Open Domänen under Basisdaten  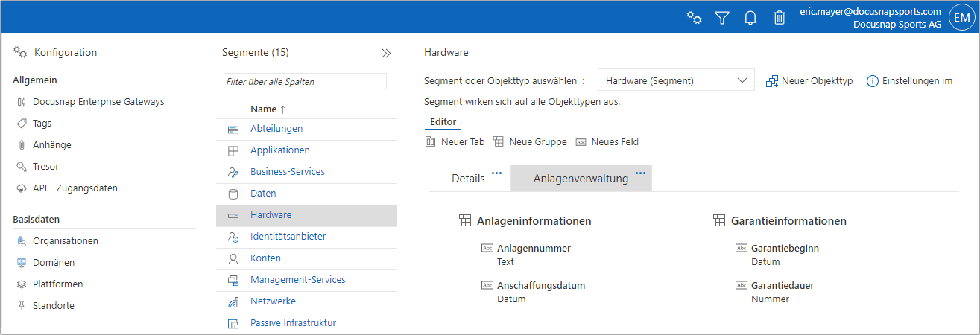tap(54, 263)
